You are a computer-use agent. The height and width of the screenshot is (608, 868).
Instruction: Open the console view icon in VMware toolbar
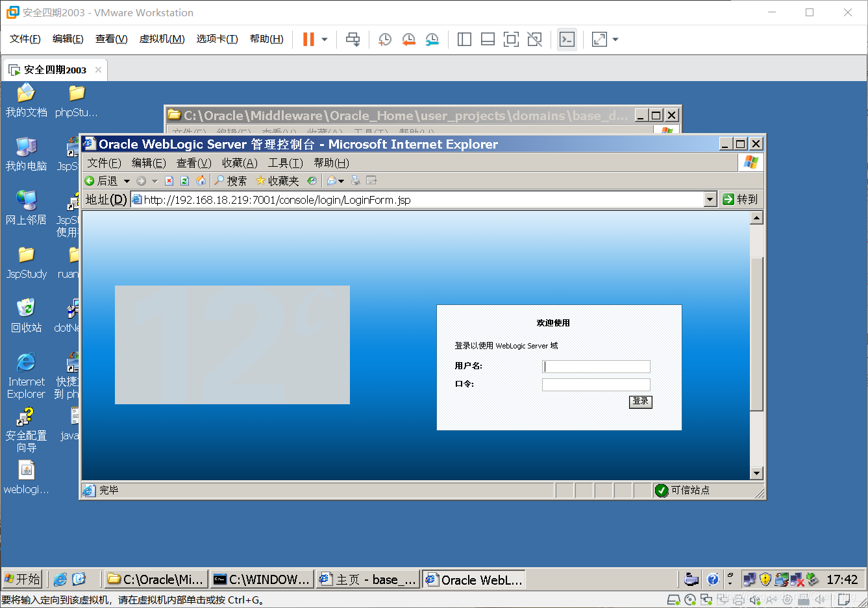[x=567, y=40]
